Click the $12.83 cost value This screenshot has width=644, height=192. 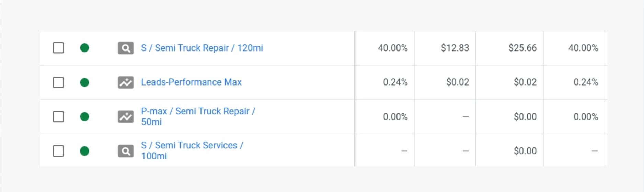pos(455,48)
